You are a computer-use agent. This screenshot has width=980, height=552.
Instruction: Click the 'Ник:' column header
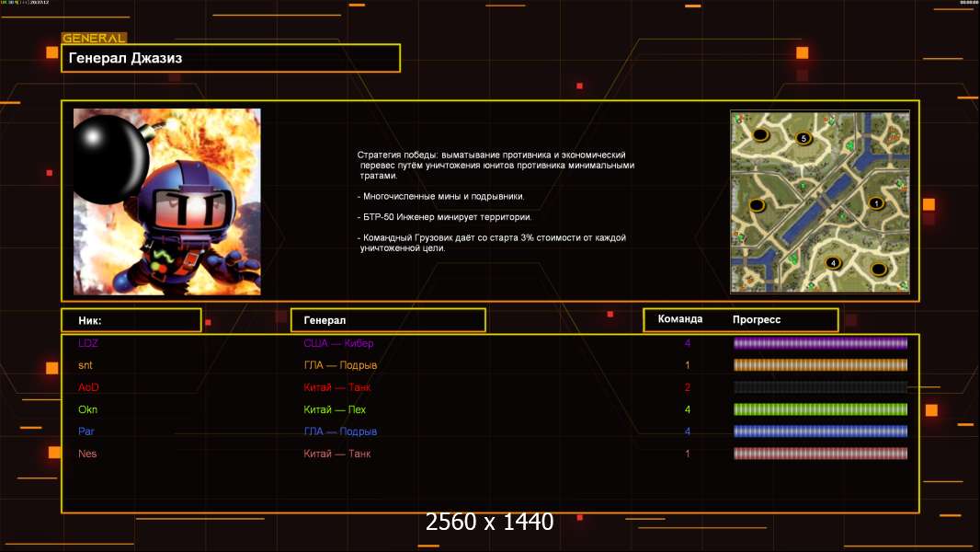click(x=131, y=320)
